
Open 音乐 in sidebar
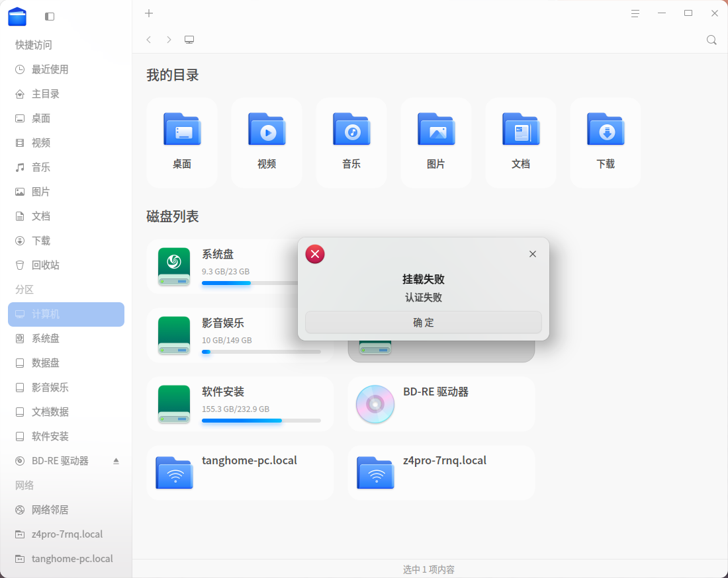[x=66, y=167]
